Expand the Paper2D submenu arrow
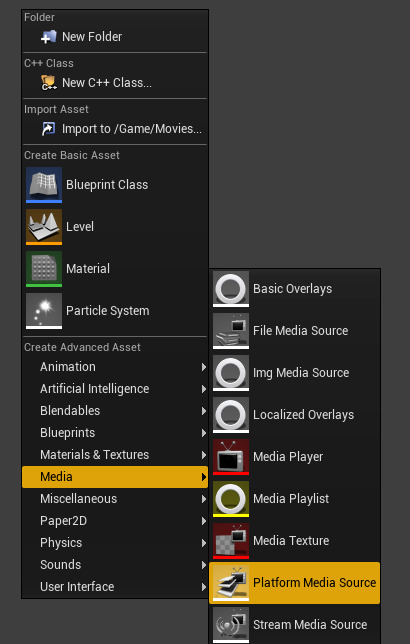The width and height of the screenshot is (410, 644). coord(203,521)
